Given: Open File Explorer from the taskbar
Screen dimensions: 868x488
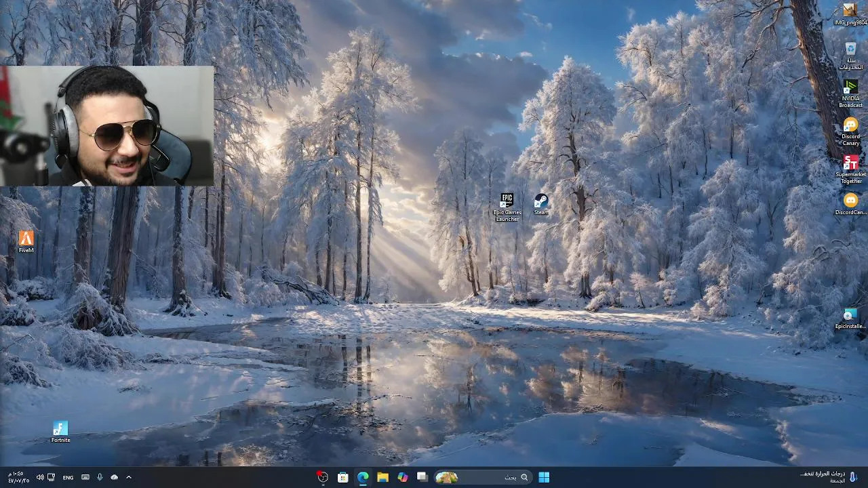Looking at the screenshot, I should 382,477.
